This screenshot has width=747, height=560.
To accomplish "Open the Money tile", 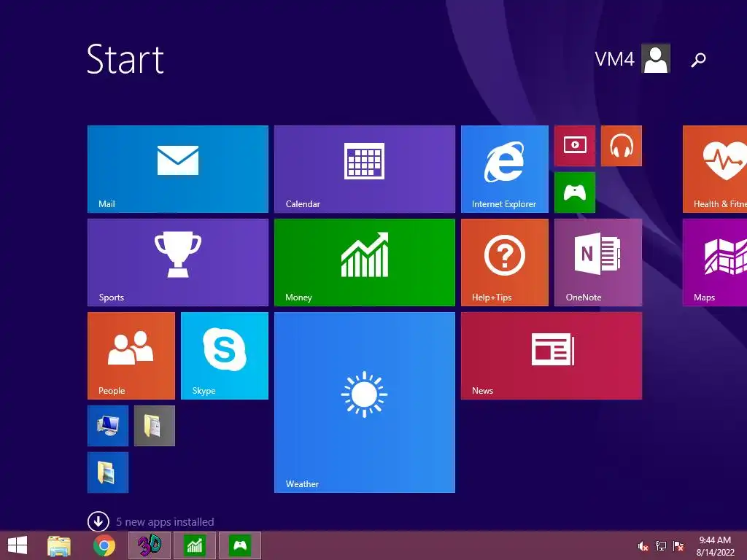I will click(365, 262).
